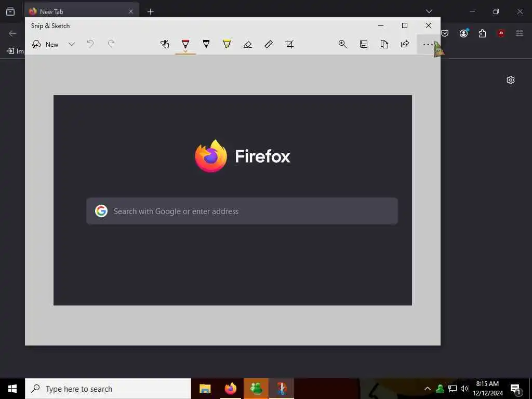Select the Eraser tool
532x399 pixels.
pyautogui.click(x=248, y=44)
